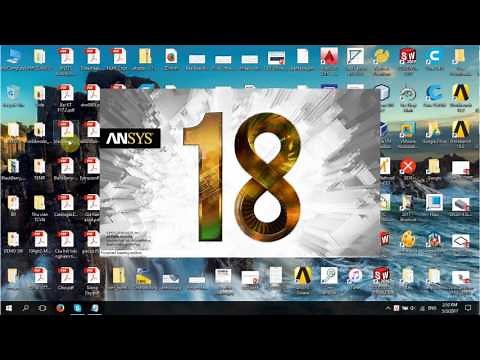Image resolution: width=480 pixels, height=360 pixels.
Task: Open the This PC desktop icon
Action: [x=13, y=57]
